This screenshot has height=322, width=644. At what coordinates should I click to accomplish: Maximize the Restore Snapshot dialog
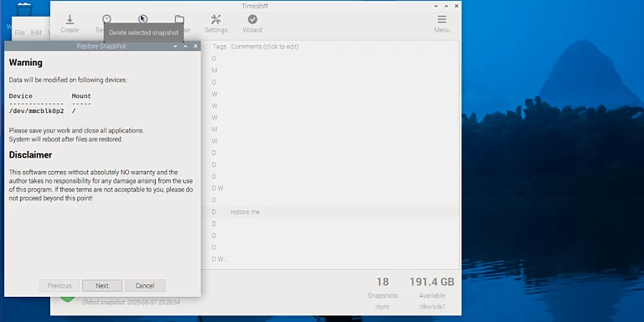pos(185,46)
